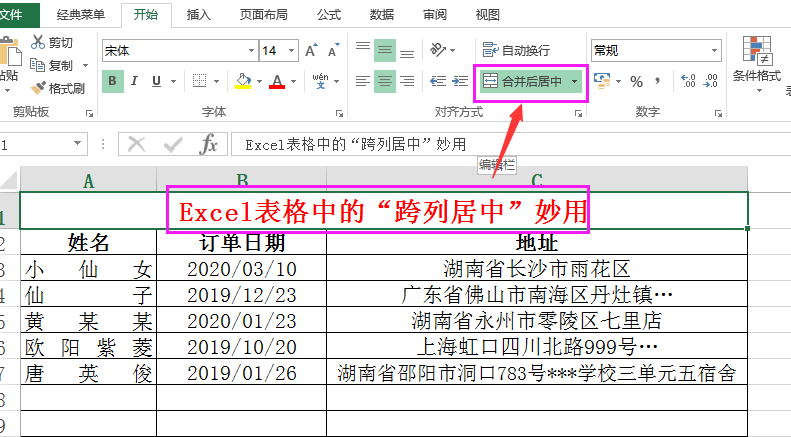Switch to 审阅 Review tab
Image resolution: width=791 pixels, height=437 pixels.
[x=434, y=15]
